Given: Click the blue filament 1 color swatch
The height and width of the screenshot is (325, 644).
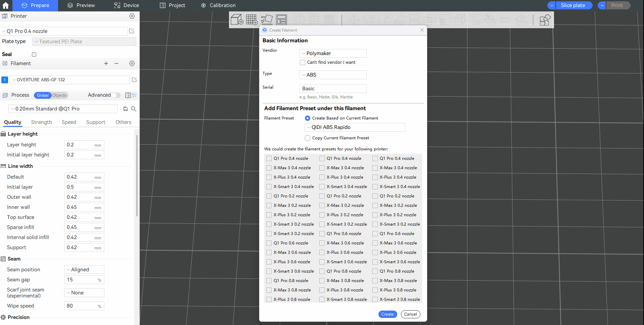Looking at the screenshot, I should pyautogui.click(x=5, y=80).
